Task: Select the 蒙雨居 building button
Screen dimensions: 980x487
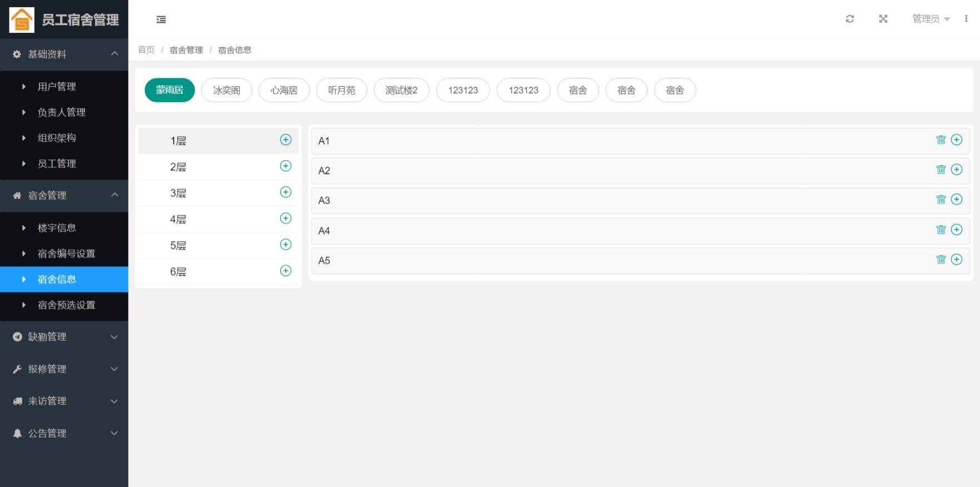Action: coord(170,90)
